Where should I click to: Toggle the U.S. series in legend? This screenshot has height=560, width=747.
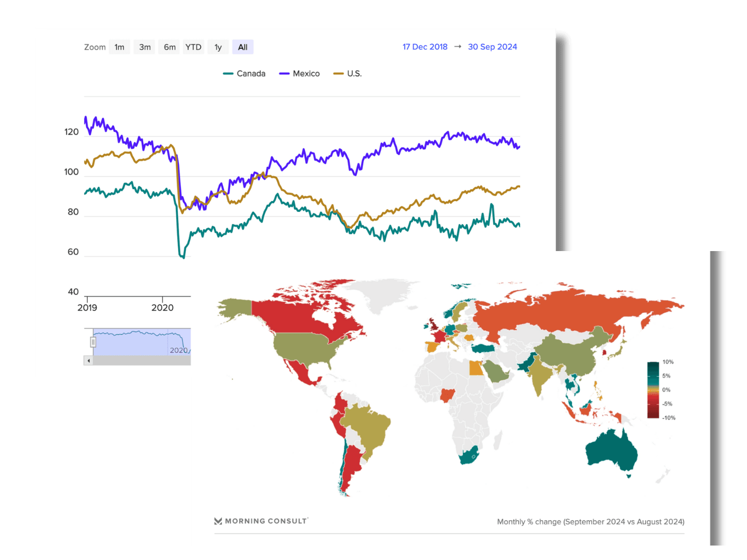(x=347, y=74)
